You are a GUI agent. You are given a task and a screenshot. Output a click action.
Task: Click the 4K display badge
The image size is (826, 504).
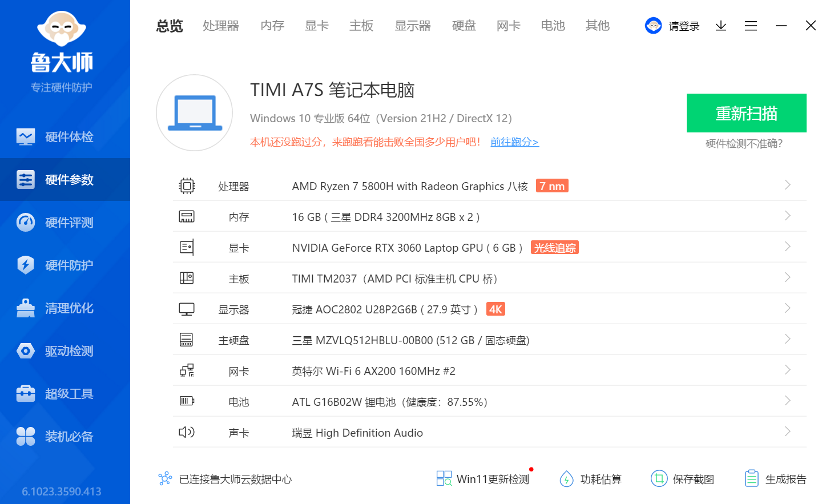495,309
